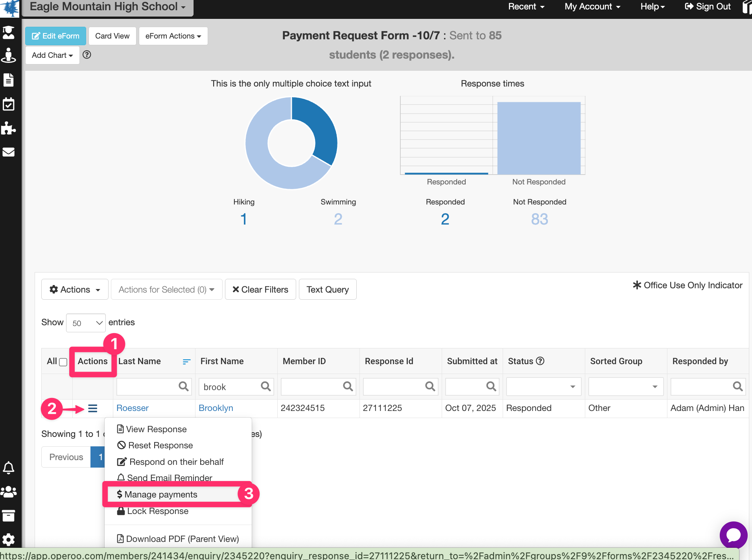
Task: Open the row actions hamburger for Roesser
Action: click(93, 409)
